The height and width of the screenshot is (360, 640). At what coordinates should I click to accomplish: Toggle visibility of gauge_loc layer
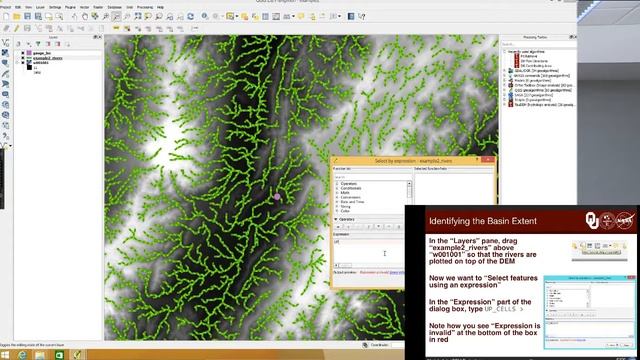click(x=23, y=53)
